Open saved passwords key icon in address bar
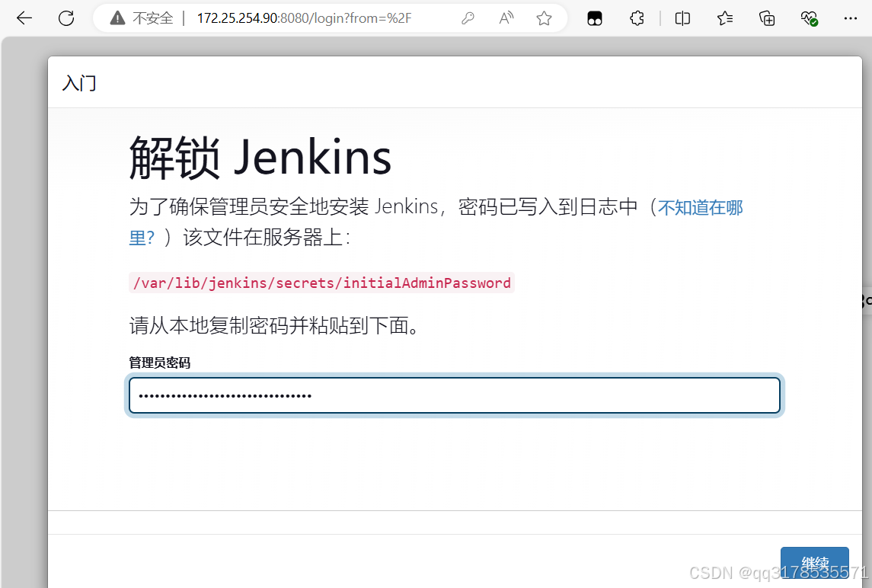This screenshot has width=872, height=588. point(468,18)
